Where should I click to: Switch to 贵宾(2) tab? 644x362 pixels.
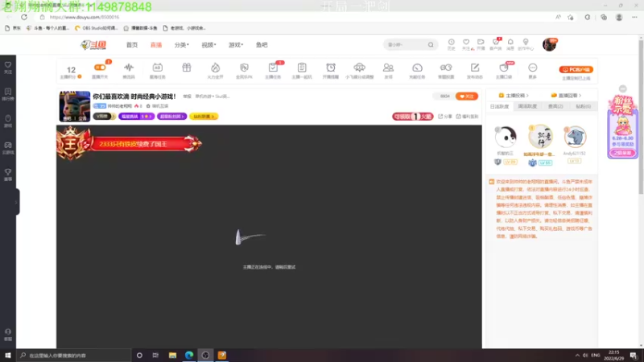555,106
